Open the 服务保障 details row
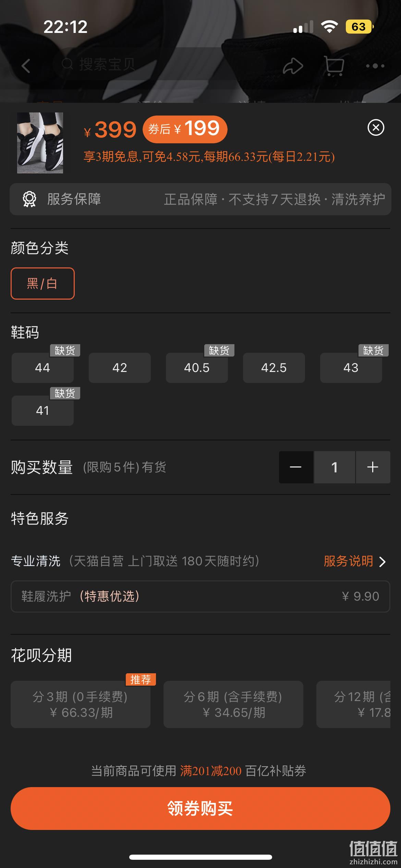 [x=200, y=199]
